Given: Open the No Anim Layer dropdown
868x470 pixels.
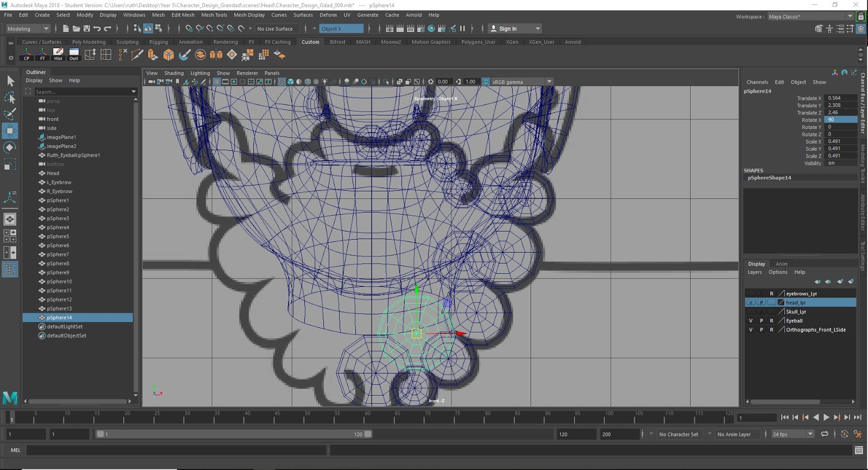Looking at the screenshot, I should (x=734, y=434).
